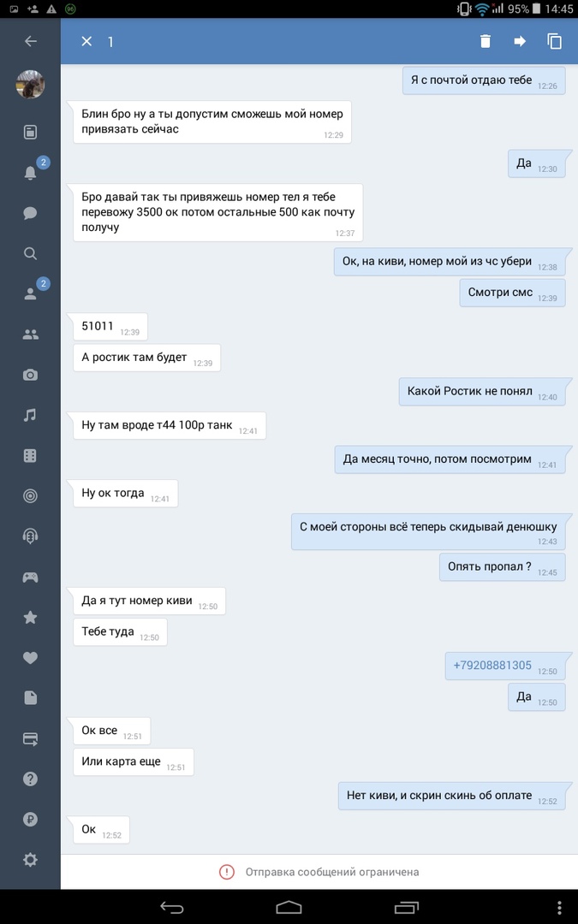Viewport: 578px width, 924px height.
Task: Tap the phone number link +79208881305
Action: point(492,666)
